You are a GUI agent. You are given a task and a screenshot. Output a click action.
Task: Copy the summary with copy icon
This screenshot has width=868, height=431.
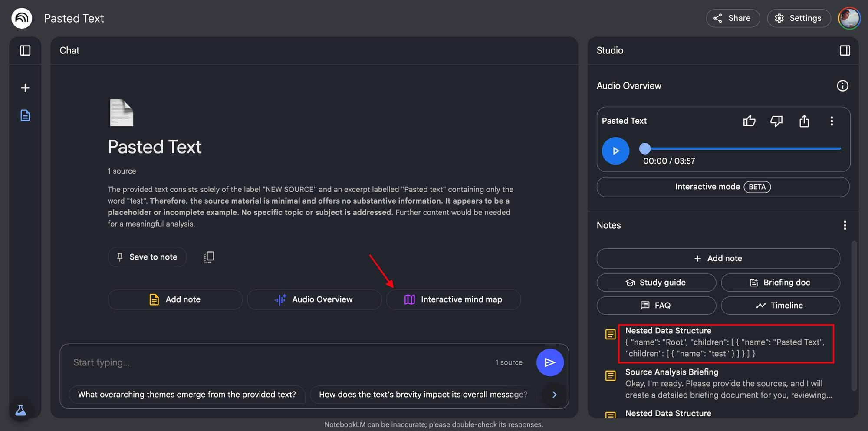tap(209, 257)
